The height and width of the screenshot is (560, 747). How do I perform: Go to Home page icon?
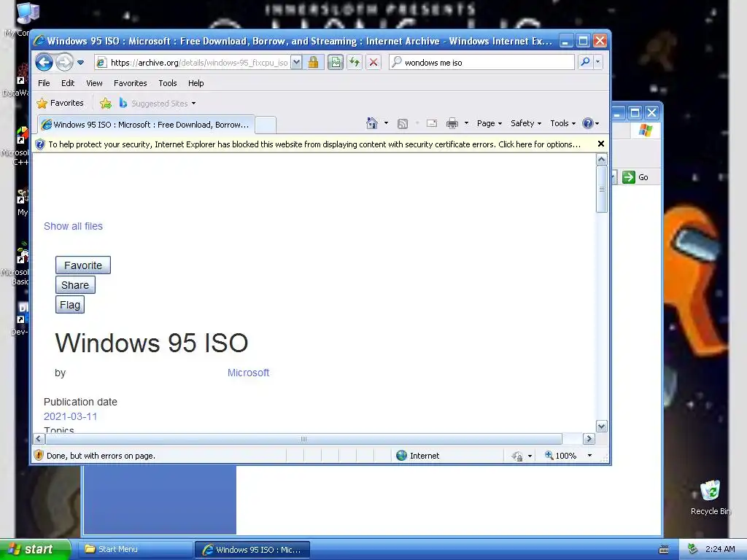point(371,123)
